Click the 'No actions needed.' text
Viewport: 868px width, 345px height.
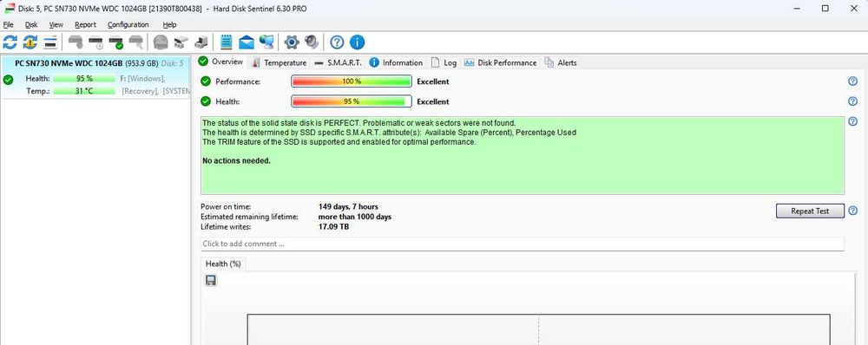click(236, 161)
